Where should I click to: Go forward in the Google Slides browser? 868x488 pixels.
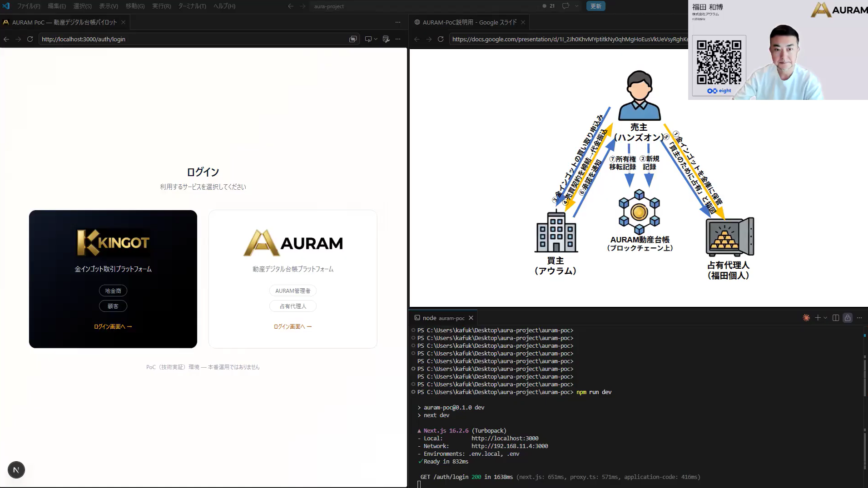tap(429, 39)
